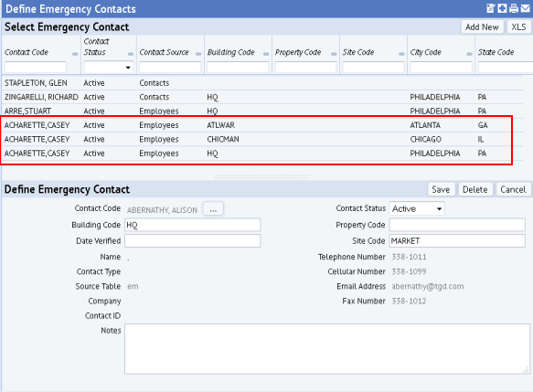Click the Notes text area
Screen dimensions: 533x392
coord(327,349)
